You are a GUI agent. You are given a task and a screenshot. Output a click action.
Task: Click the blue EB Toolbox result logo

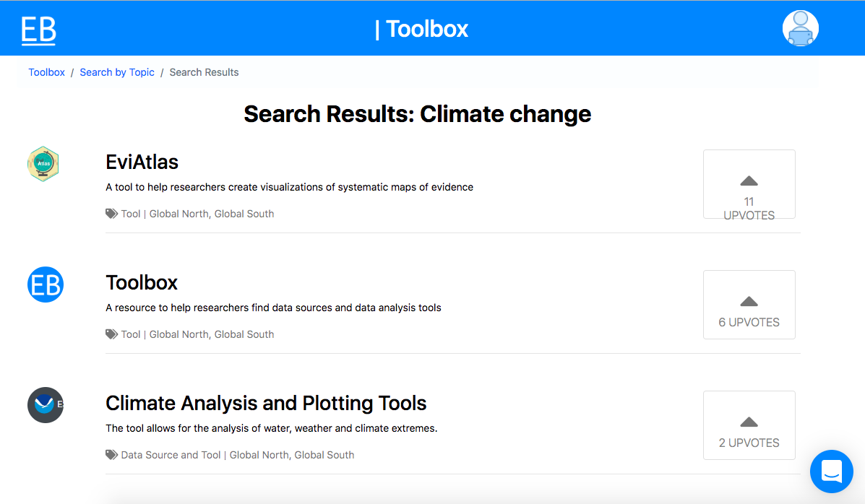click(x=46, y=284)
